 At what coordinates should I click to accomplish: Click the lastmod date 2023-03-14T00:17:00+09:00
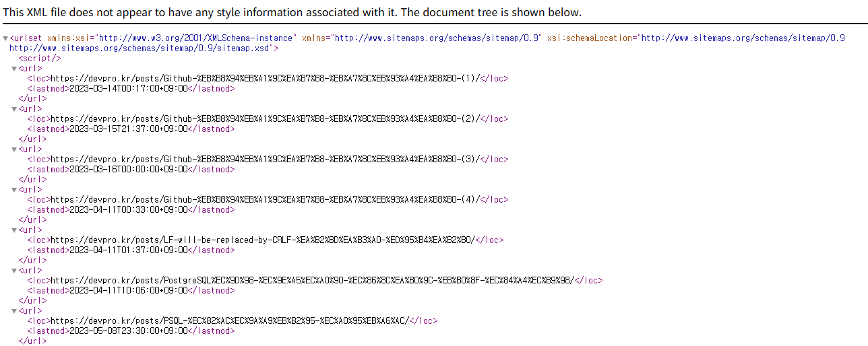128,89
